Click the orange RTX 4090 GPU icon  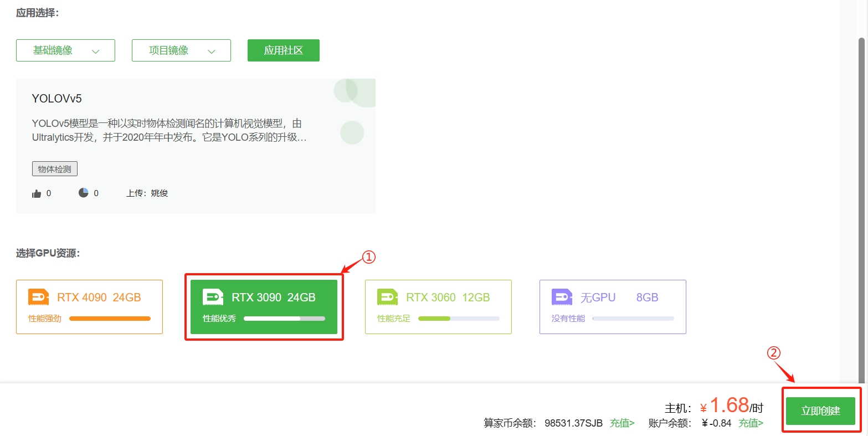coord(39,297)
